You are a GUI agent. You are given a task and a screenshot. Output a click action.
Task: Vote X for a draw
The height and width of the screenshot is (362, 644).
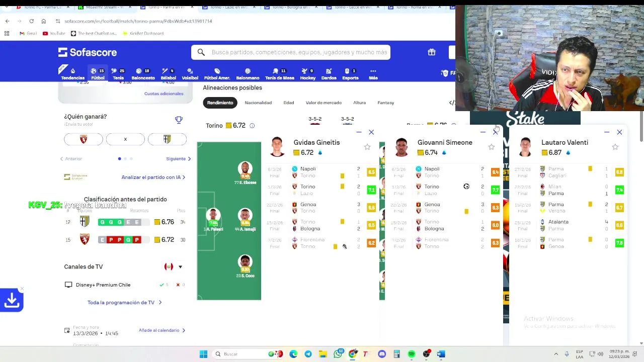(x=125, y=139)
